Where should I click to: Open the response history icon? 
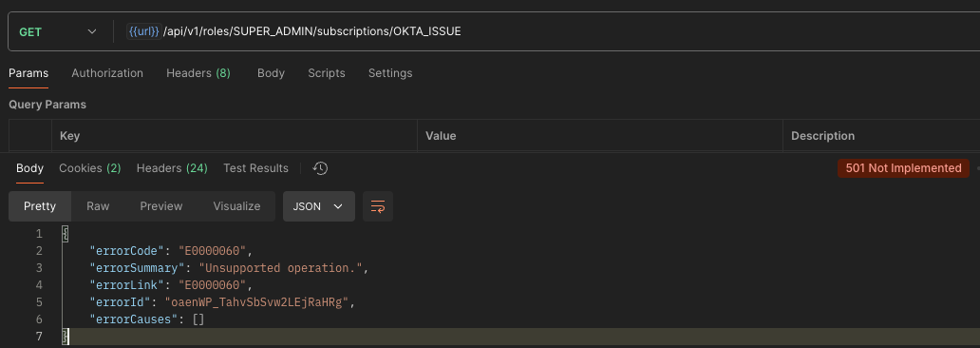coord(321,168)
